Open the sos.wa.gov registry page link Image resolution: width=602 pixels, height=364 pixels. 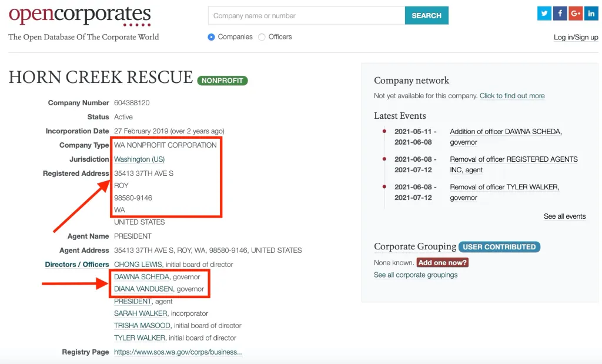[x=178, y=352]
